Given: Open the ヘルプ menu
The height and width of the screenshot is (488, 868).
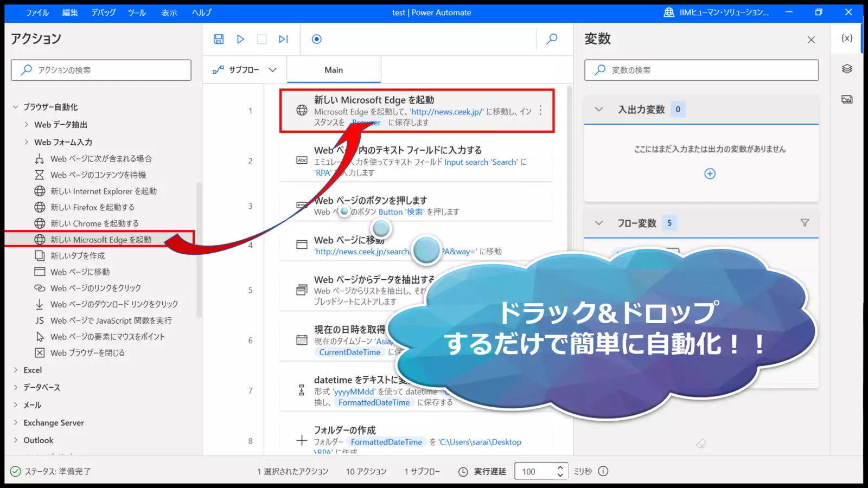Looking at the screenshot, I should pyautogui.click(x=202, y=12).
